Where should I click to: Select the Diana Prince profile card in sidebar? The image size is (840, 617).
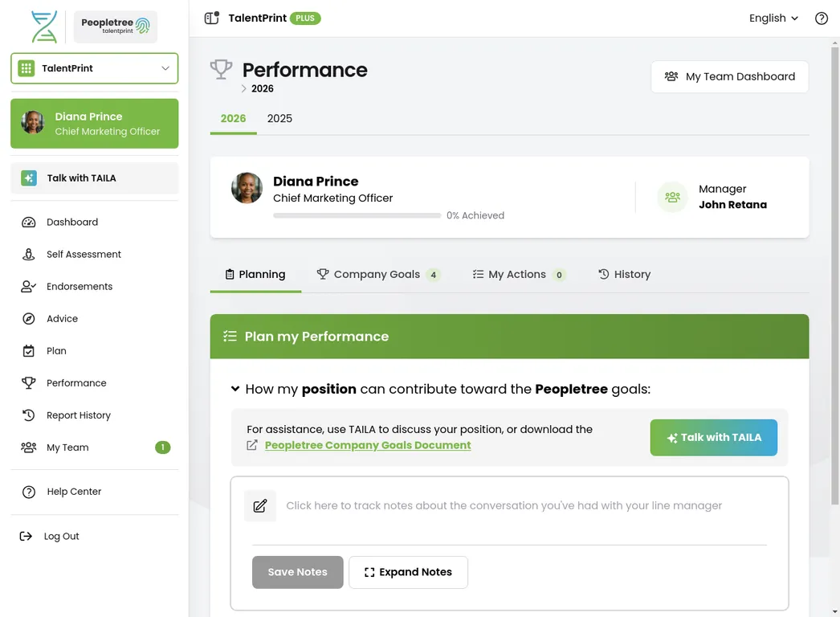click(x=94, y=123)
